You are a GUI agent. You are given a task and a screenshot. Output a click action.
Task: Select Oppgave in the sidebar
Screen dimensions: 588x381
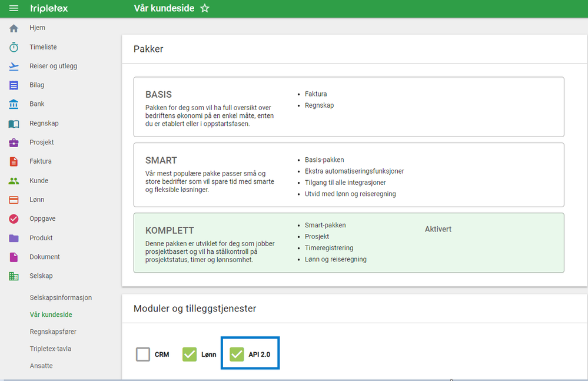pyautogui.click(x=42, y=218)
